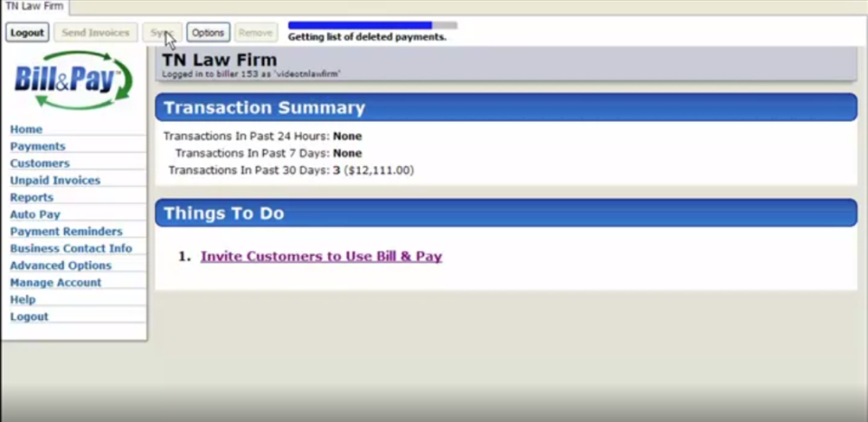Click the $12,111.00 amount

379,171
